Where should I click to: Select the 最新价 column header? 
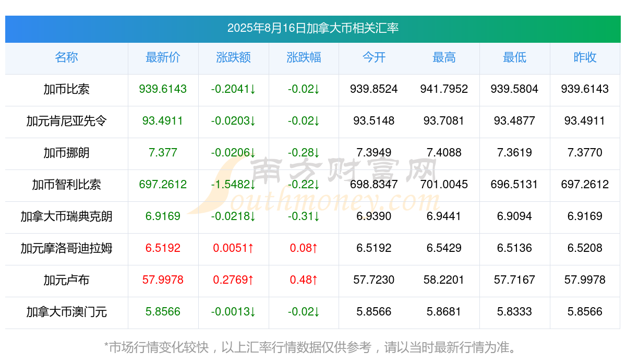pos(163,57)
